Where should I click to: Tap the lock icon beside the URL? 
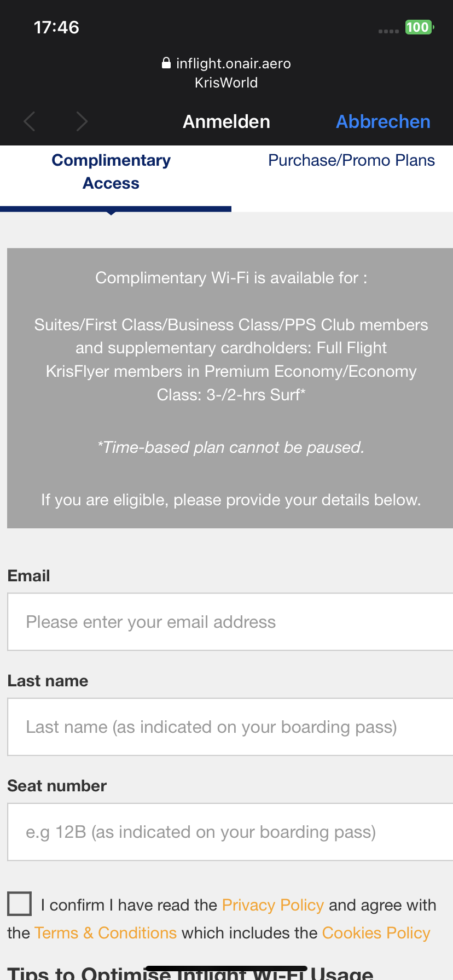[166, 63]
